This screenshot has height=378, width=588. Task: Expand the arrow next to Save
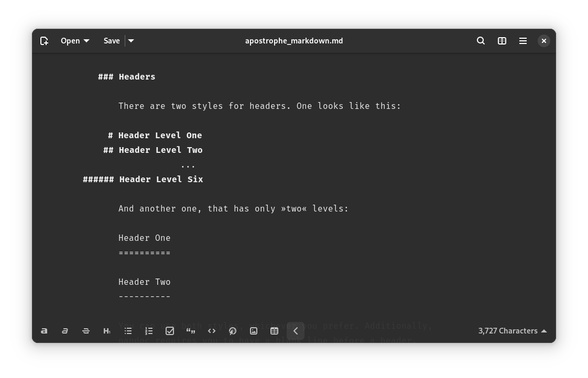131,41
